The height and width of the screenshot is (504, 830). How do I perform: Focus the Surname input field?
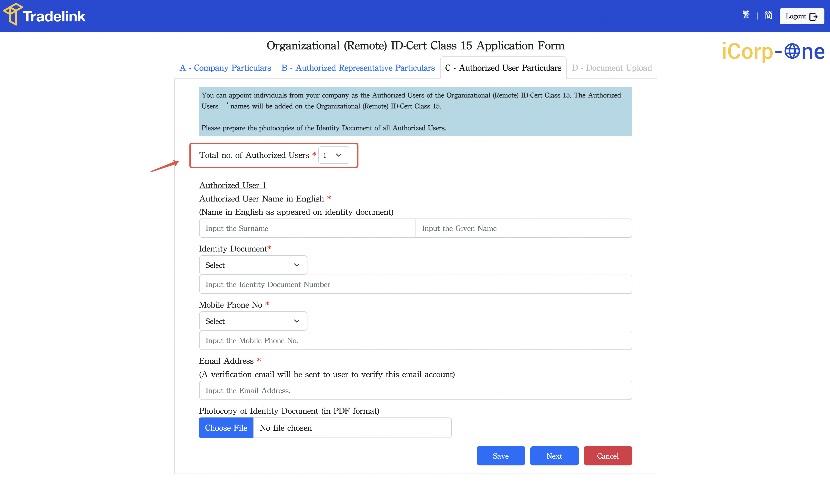click(x=307, y=228)
